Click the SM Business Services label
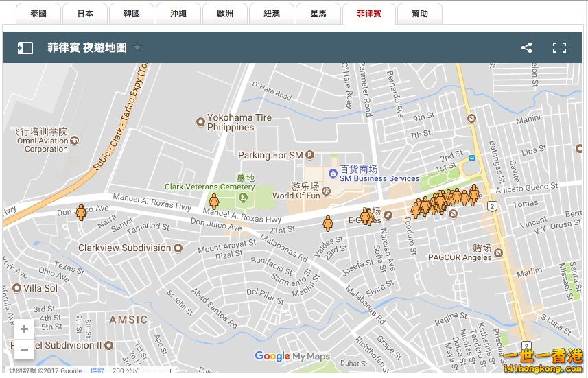This screenshot has height=378, width=588. [x=379, y=178]
